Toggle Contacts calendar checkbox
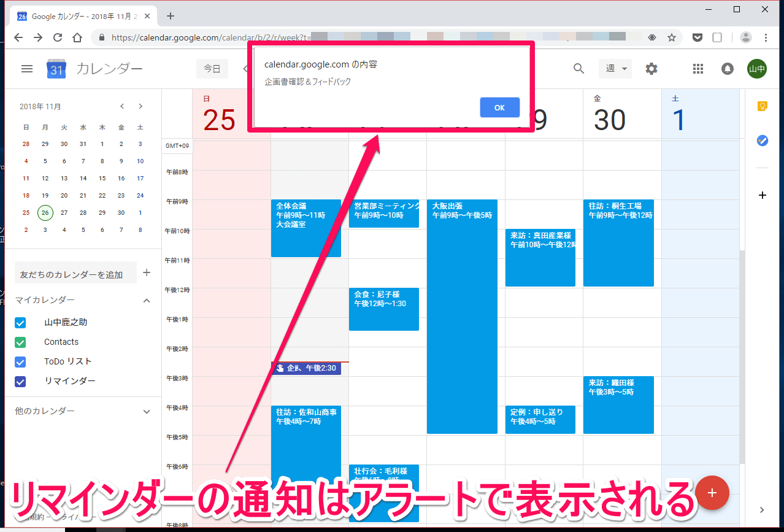 (x=20, y=342)
